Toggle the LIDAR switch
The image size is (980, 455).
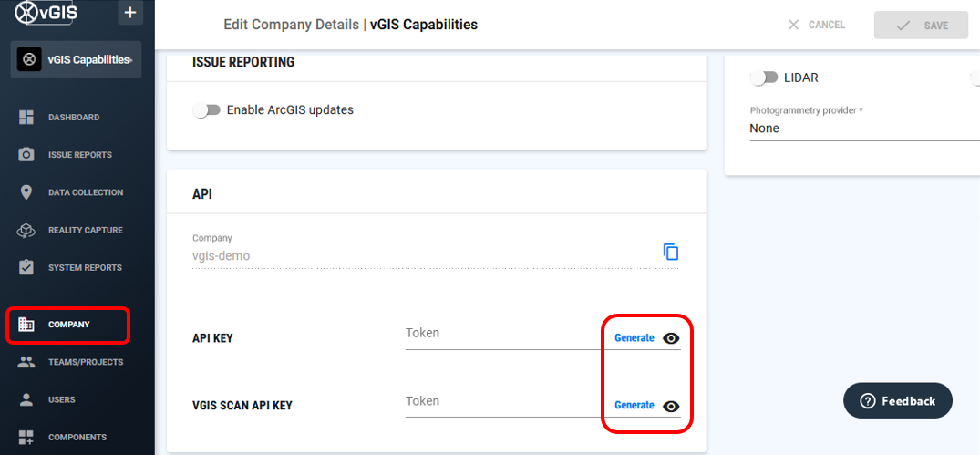pyautogui.click(x=764, y=78)
